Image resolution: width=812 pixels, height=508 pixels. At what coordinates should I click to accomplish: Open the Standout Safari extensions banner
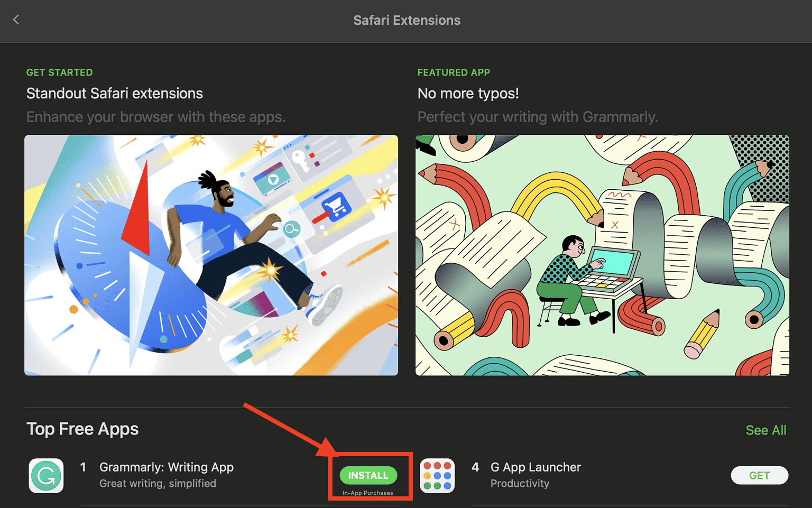click(211, 255)
